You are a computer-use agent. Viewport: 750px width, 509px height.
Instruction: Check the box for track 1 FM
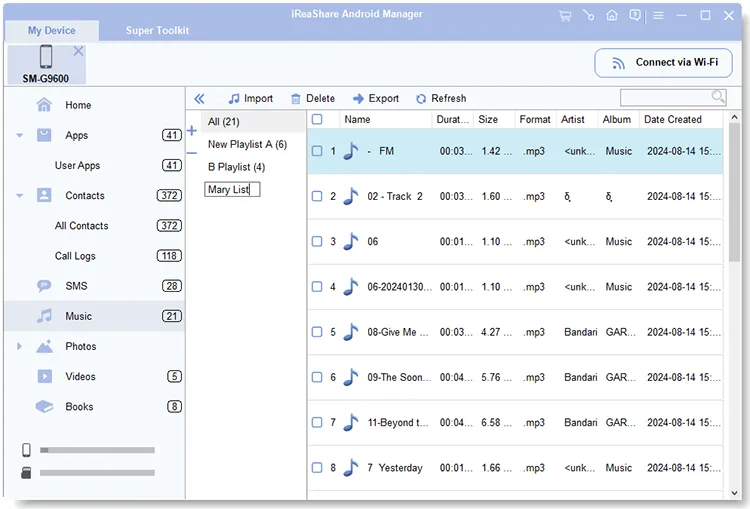click(317, 151)
